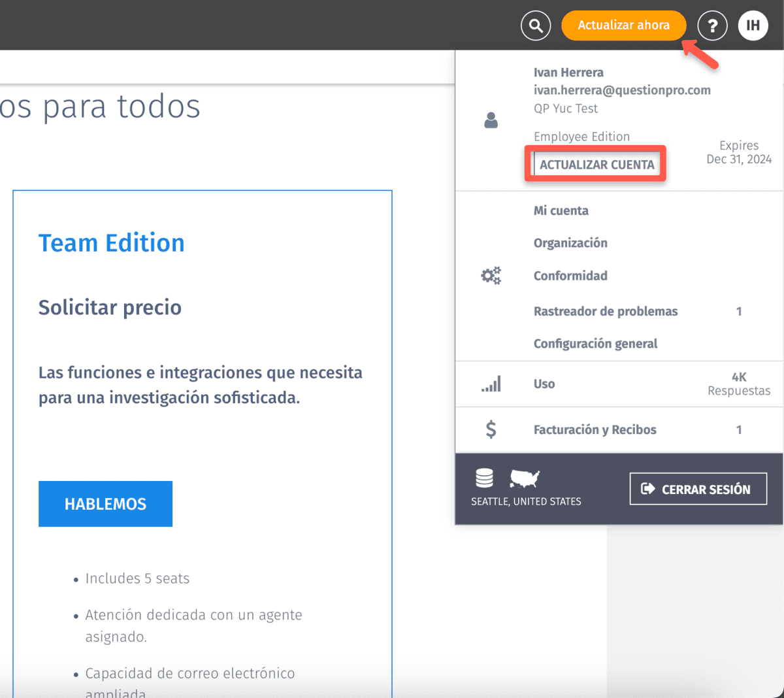Click the SEATTLE, UNITED STATES label
Screen dimensions: 784x698
526,501
